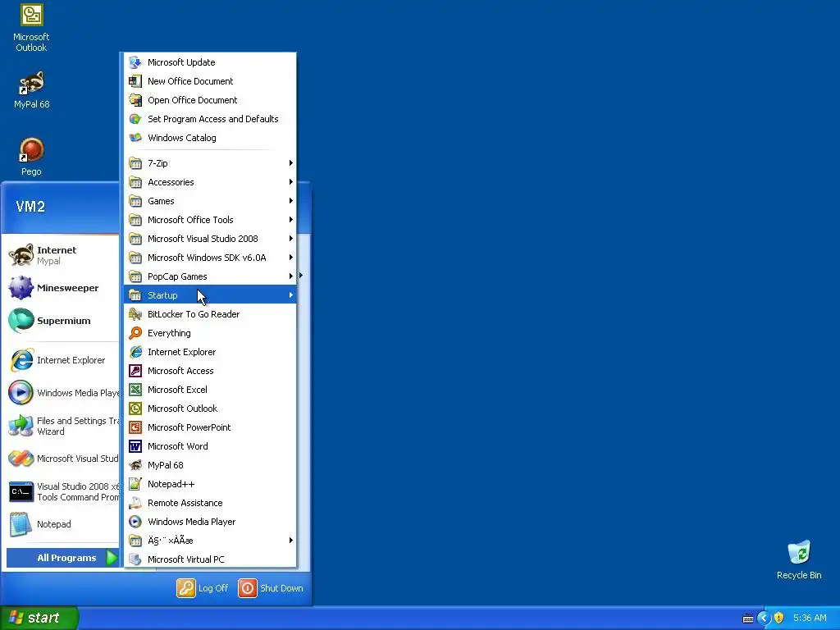This screenshot has width=840, height=630.
Task: Expand the Startup submenu arrow
Action: [291, 295]
